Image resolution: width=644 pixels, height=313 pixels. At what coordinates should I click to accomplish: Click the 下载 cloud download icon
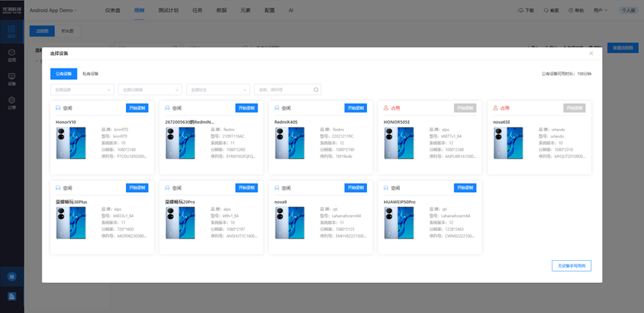pos(521,10)
